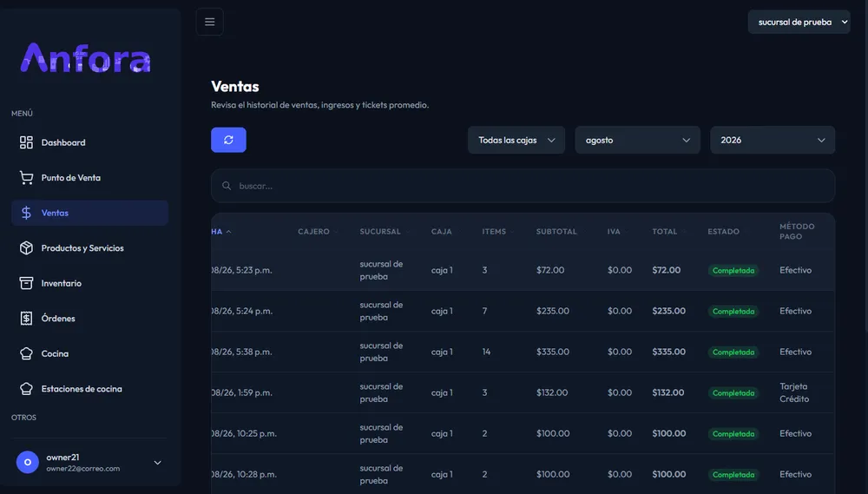Open Inventario menu item

[89, 283]
